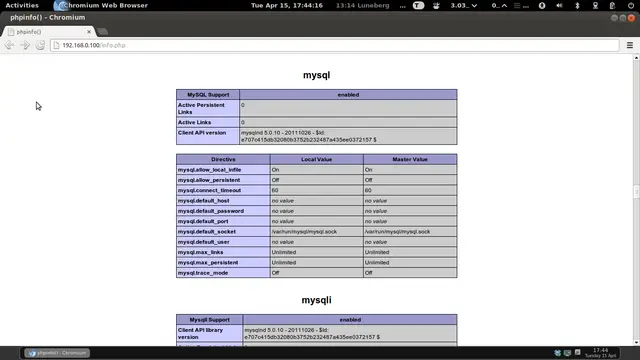Click the Client API library version row label
The width and height of the screenshot is (640, 360).
click(209, 333)
